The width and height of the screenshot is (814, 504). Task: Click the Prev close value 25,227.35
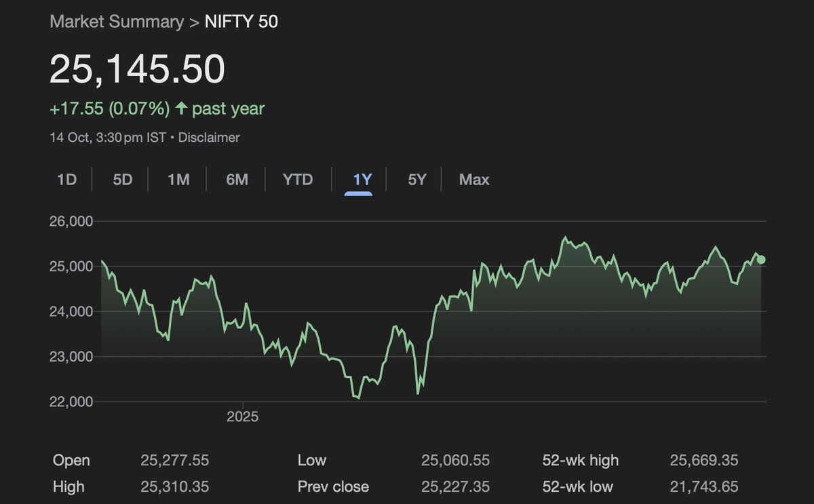tap(455, 486)
